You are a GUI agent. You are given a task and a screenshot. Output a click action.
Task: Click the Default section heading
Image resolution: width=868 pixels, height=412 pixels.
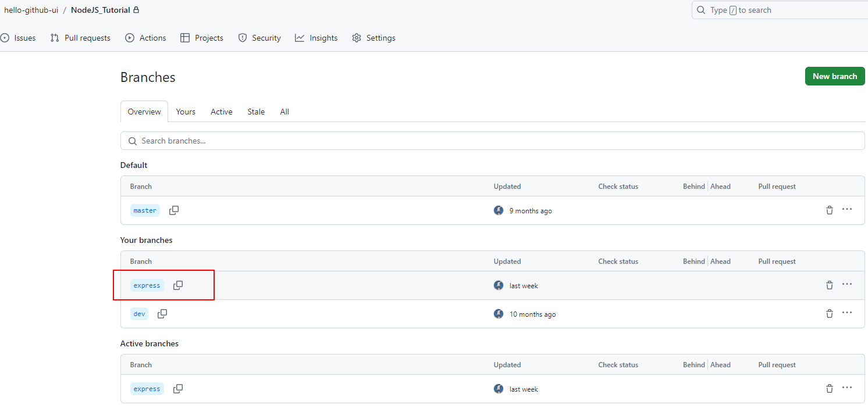tap(134, 165)
